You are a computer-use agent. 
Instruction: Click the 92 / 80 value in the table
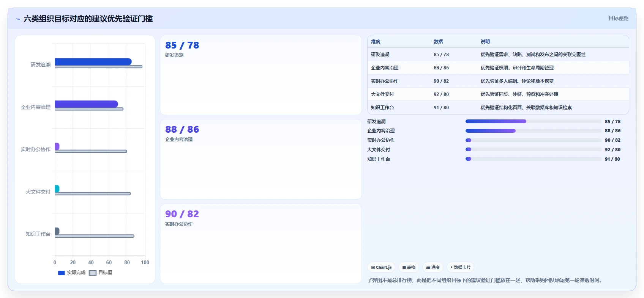point(441,94)
